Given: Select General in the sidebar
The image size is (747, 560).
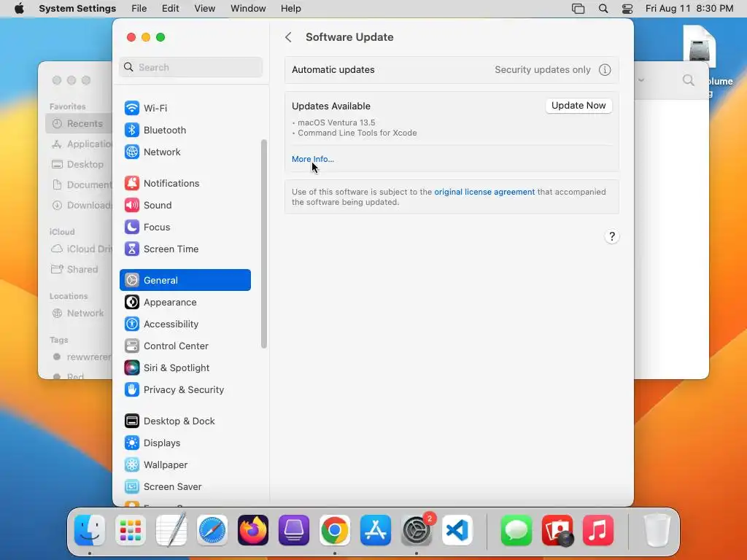Looking at the screenshot, I should [x=185, y=280].
